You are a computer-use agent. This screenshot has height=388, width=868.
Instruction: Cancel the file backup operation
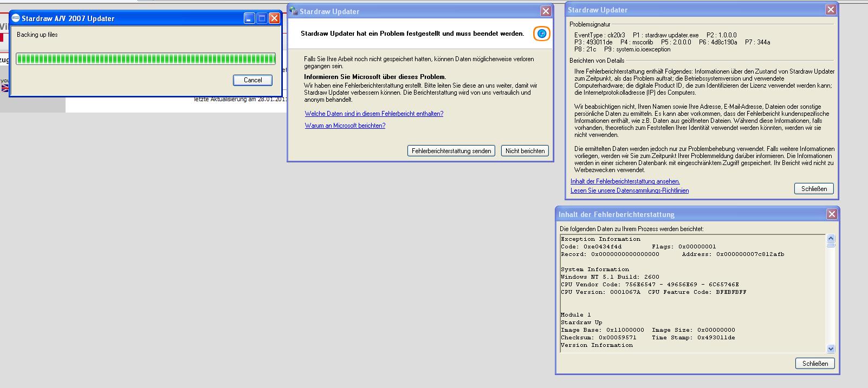click(x=252, y=80)
